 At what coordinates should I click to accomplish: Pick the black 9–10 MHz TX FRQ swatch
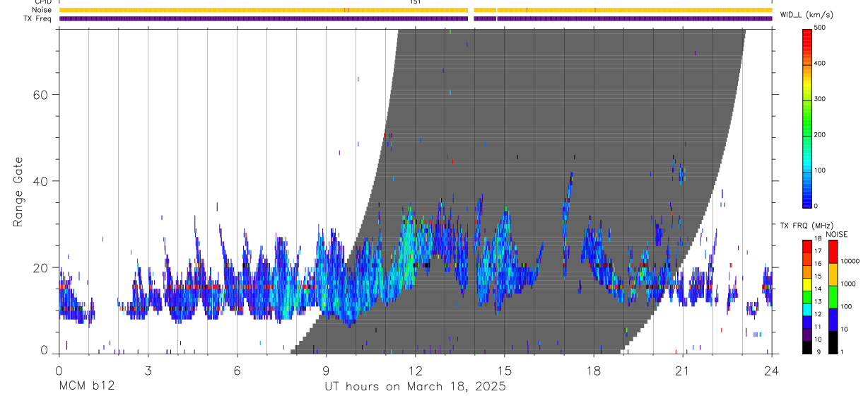pos(807,347)
